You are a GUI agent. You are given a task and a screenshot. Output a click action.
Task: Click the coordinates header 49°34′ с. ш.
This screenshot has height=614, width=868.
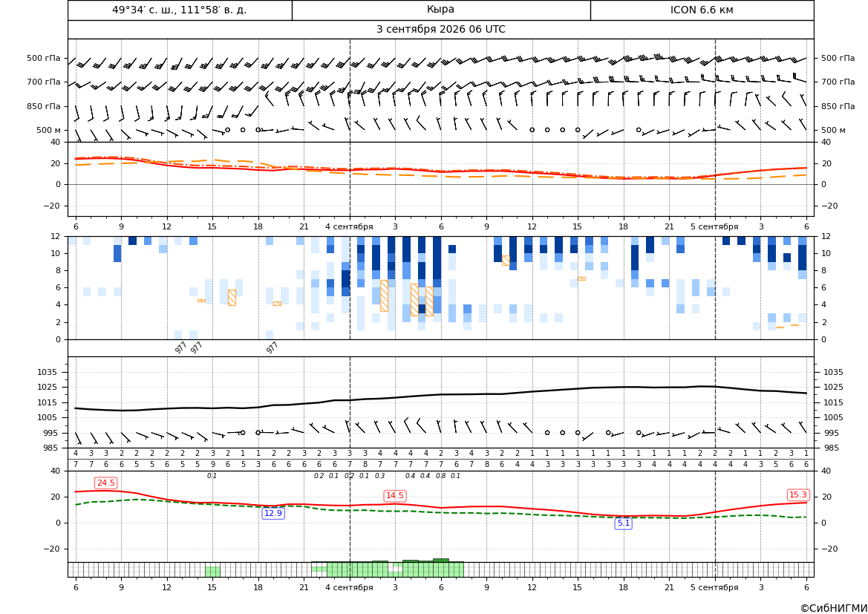coord(180,10)
